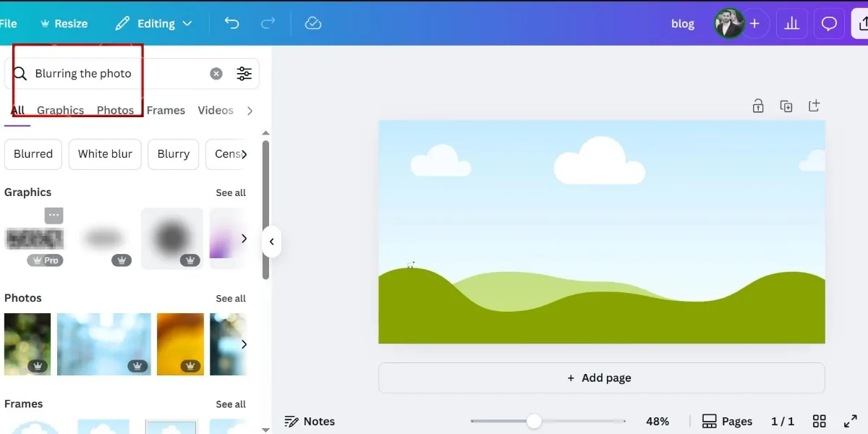
Task: Open more options on pixelated graphic
Action: click(x=54, y=215)
